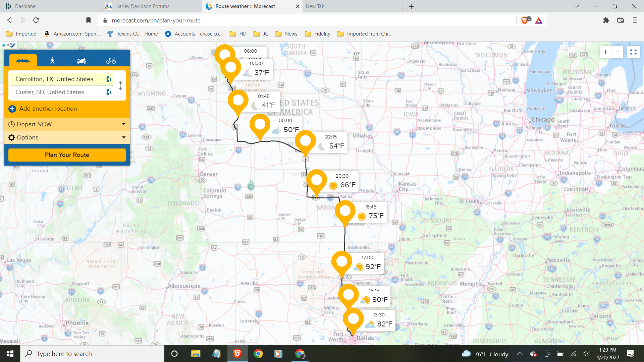Select the walking travel mode icon

[x=52, y=61]
